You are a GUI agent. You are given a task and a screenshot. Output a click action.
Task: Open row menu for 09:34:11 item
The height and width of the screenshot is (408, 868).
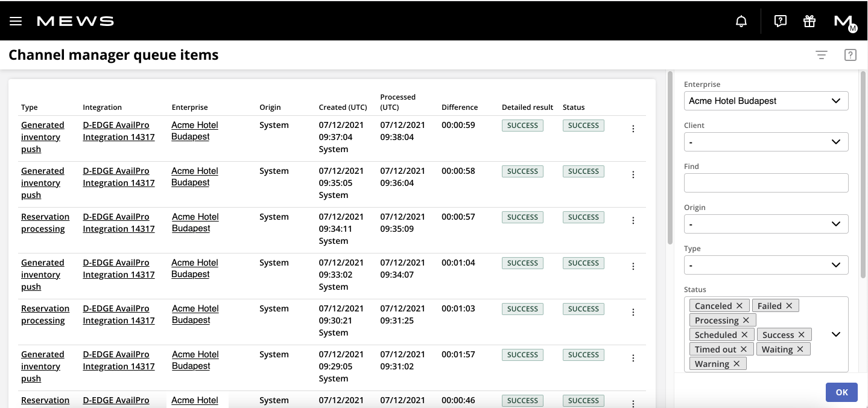(633, 220)
